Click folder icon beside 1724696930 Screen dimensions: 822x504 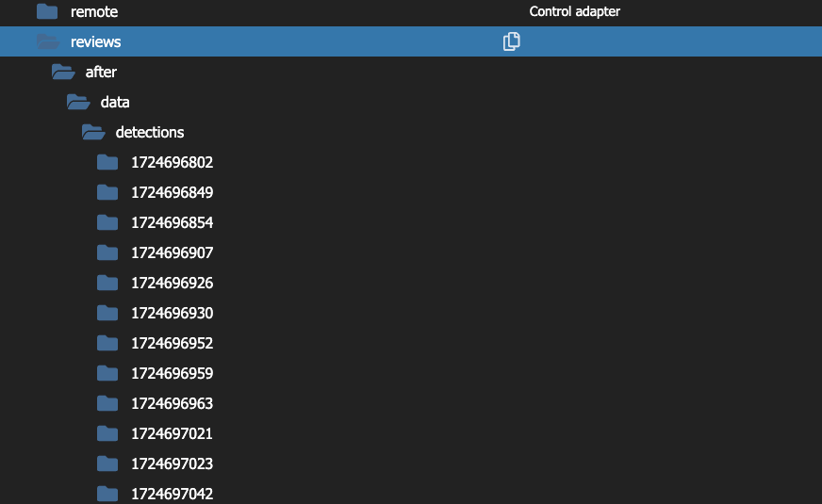pos(107,313)
